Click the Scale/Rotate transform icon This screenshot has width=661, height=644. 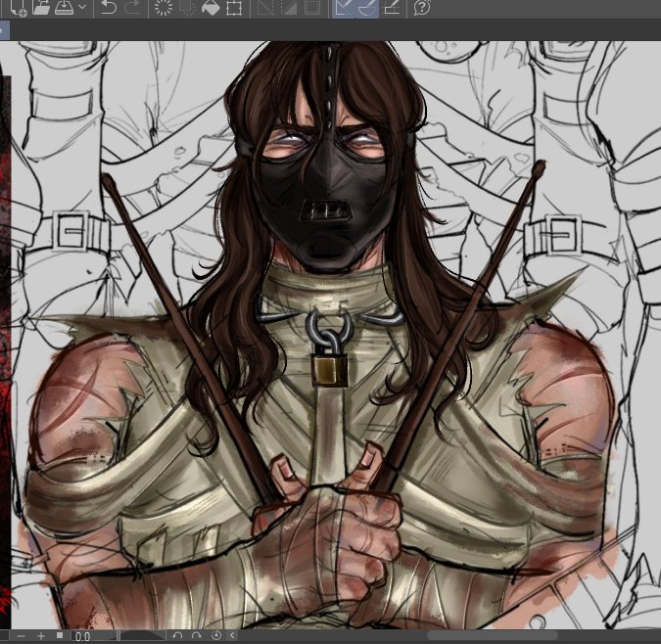(x=234, y=8)
